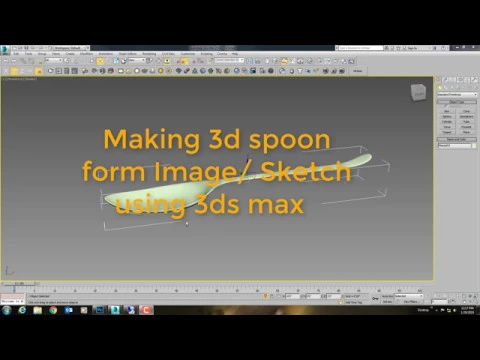Image resolution: width=480 pixels, height=360 pixels.
Task: Click the viewport label at top-left of viewport
Action: (20, 79)
